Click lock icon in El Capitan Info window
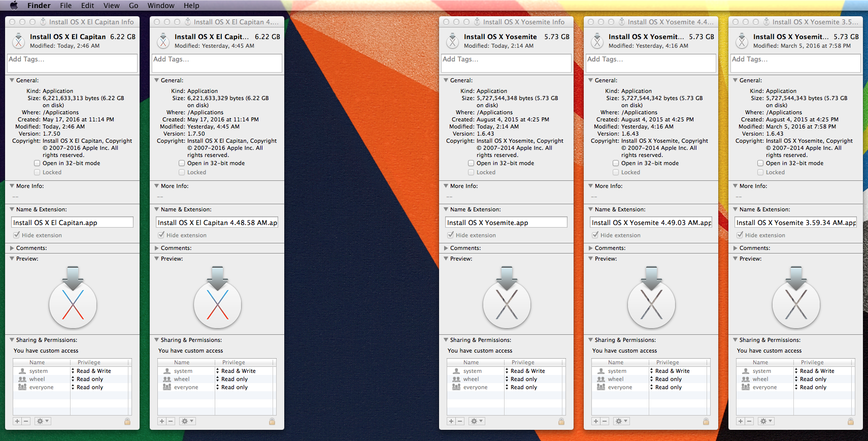Screen dimensions: 868x441 coord(127,421)
